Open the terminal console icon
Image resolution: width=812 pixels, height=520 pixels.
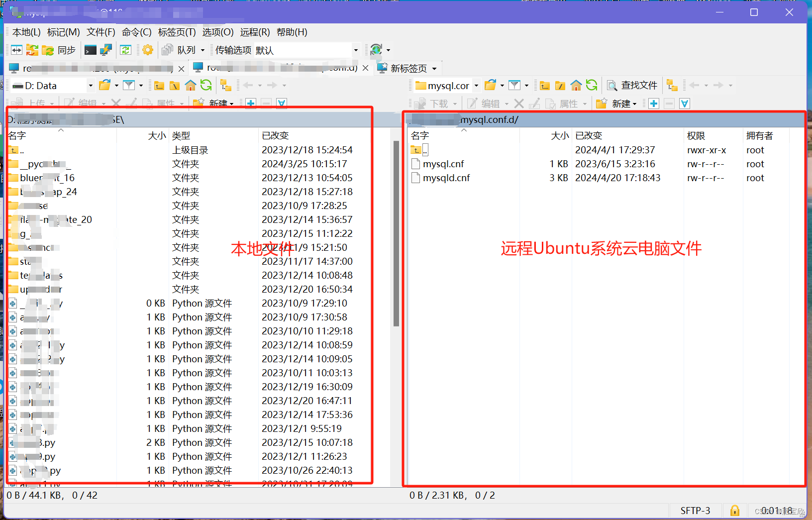pos(91,50)
